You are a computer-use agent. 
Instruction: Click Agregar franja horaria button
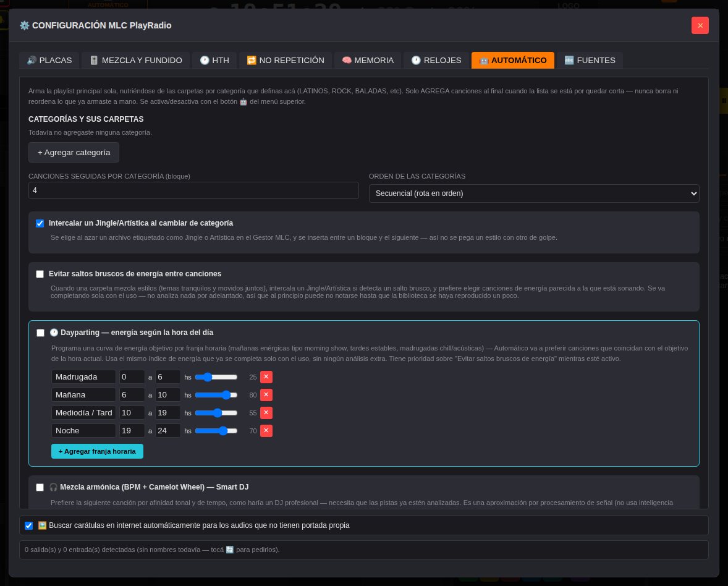(97, 451)
